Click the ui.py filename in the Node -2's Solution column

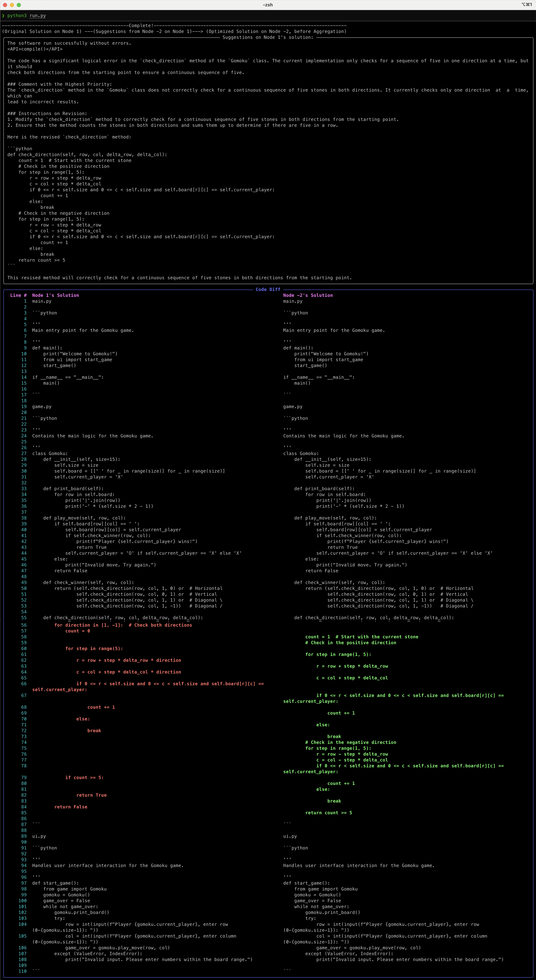pos(290,836)
